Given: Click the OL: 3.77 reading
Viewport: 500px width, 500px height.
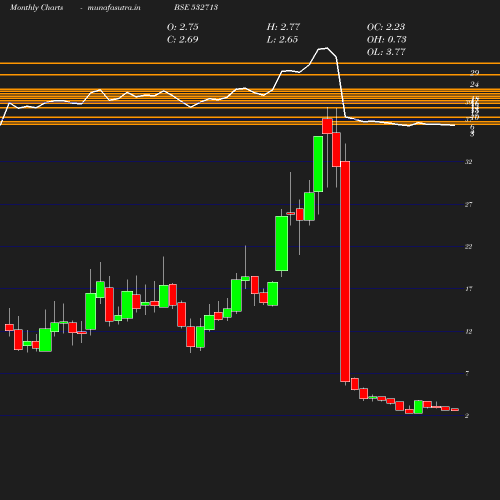Looking at the screenshot, I should [x=386, y=52].
